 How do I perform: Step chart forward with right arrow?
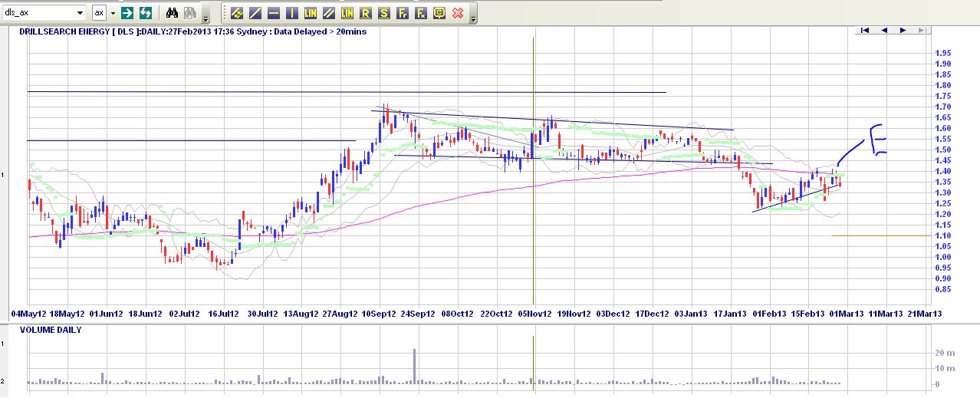tap(903, 30)
